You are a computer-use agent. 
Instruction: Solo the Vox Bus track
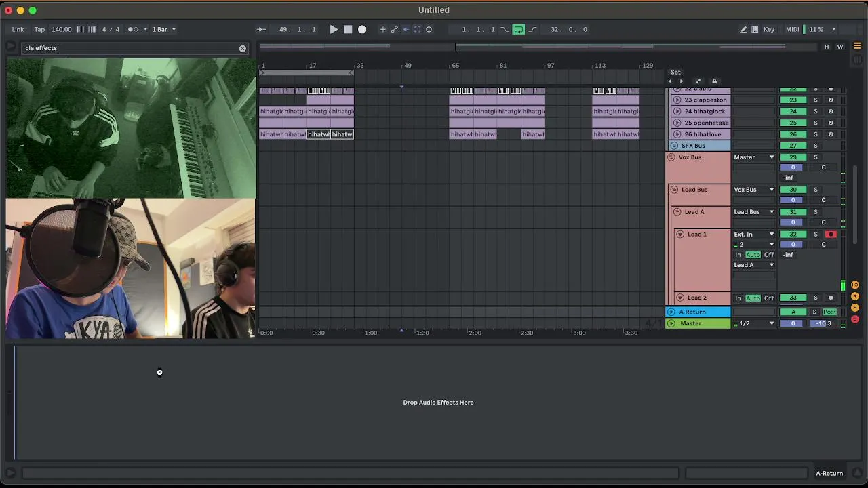[x=816, y=157]
